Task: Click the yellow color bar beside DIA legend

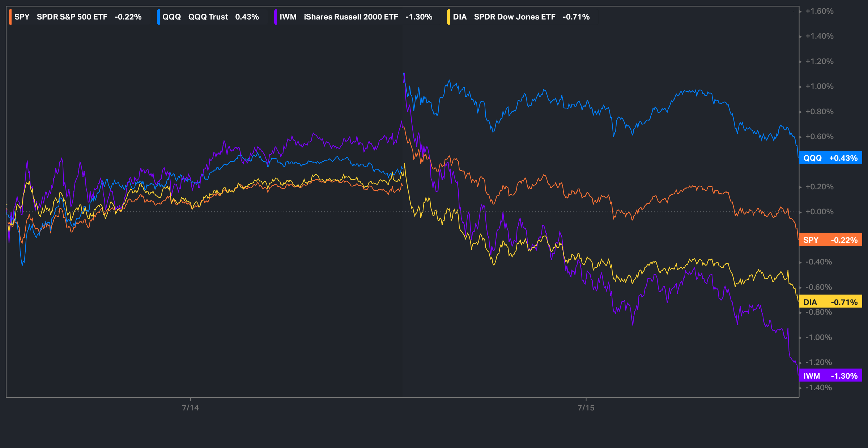Action: [448, 17]
